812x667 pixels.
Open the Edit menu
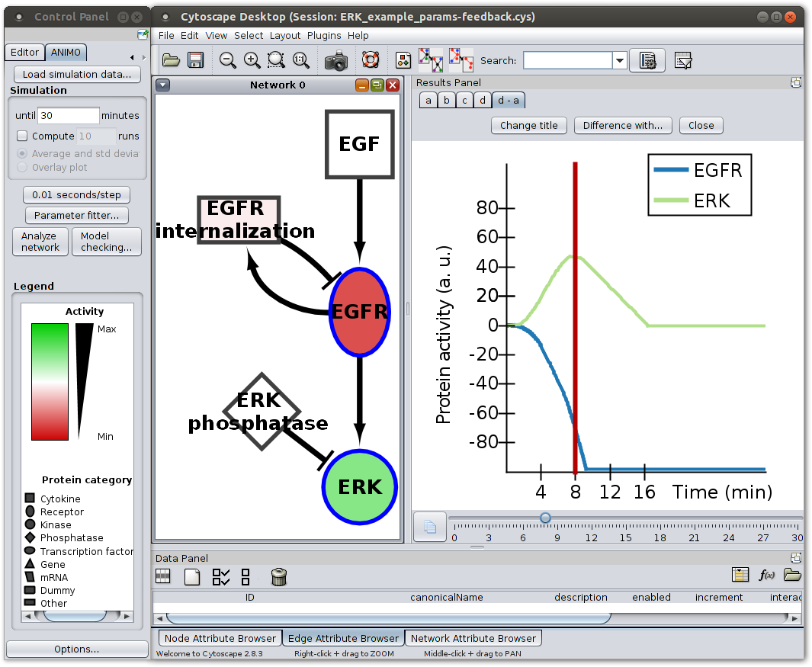[x=190, y=35]
